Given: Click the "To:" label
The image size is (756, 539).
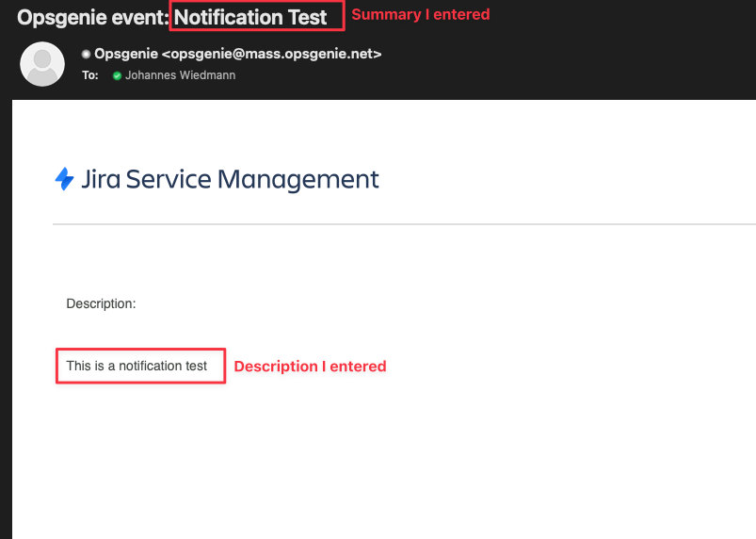Looking at the screenshot, I should point(90,75).
